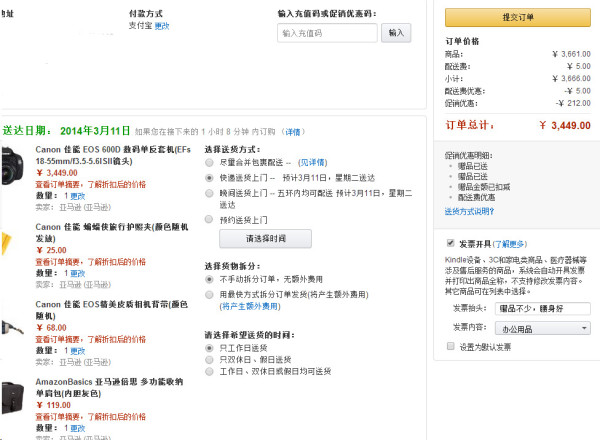Select 只双休日、假日送货 delivery time
The width and height of the screenshot is (600, 440).
click(x=209, y=360)
